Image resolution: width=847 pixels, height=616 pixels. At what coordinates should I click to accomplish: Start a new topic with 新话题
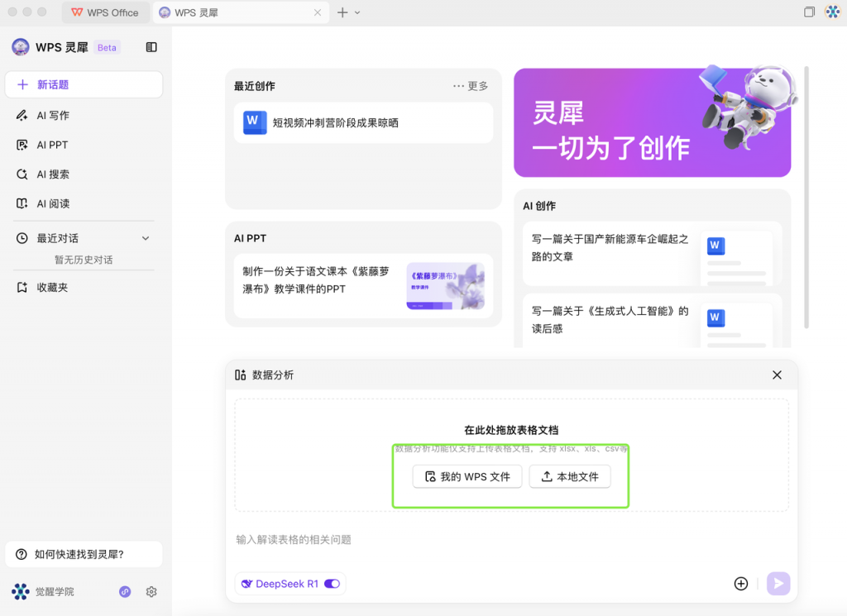coord(84,85)
